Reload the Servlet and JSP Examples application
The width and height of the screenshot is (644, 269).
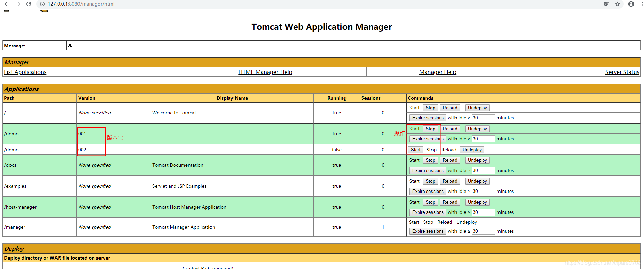click(450, 181)
